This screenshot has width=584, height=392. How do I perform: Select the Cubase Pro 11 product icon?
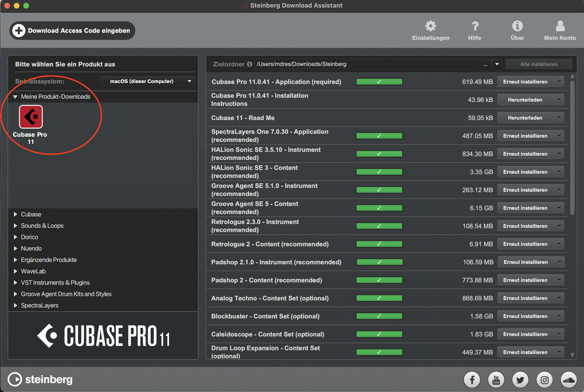pyautogui.click(x=31, y=117)
